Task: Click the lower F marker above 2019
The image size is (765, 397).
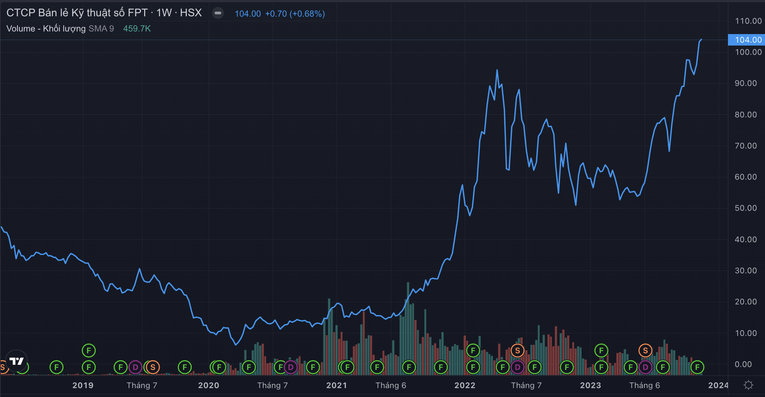Action: tap(88, 367)
